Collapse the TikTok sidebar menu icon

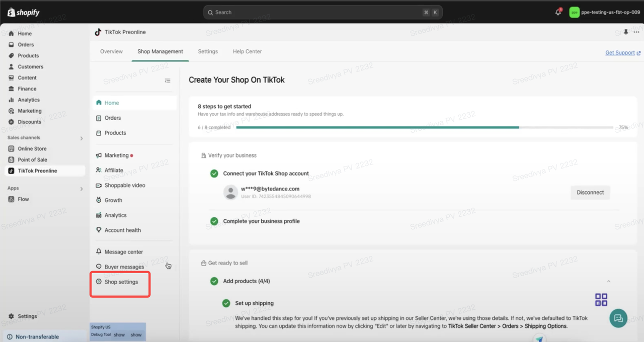(x=168, y=81)
